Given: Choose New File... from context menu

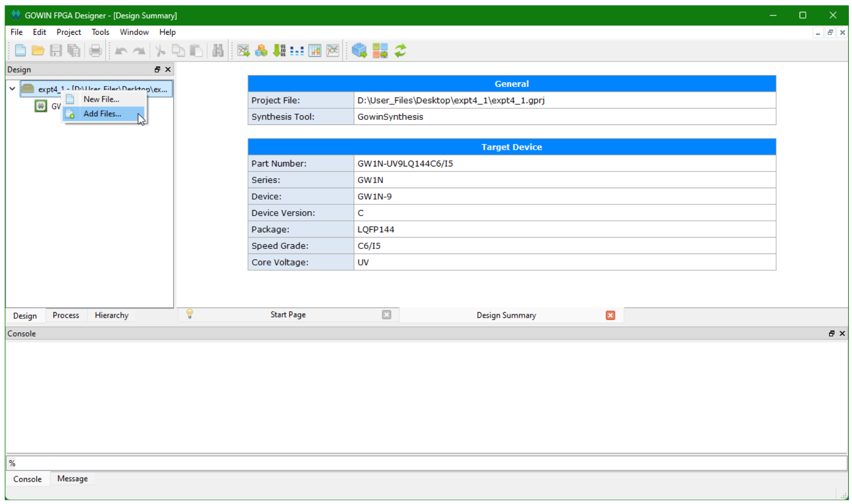Looking at the screenshot, I should (x=104, y=99).
